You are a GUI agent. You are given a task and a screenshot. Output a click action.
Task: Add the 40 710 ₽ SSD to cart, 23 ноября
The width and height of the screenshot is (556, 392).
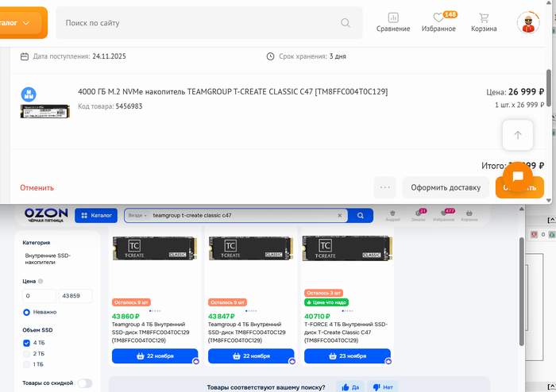point(347,355)
